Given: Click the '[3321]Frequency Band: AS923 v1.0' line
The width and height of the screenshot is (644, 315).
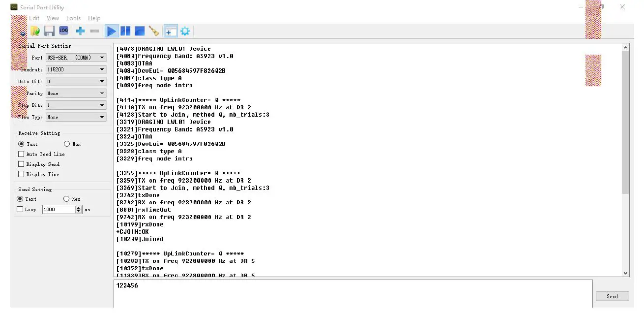Looking at the screenshot, I should (x=175, y=129).
